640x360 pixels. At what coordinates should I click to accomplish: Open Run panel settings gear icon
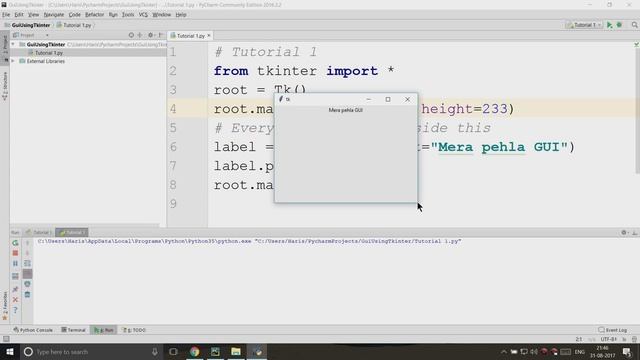pos(624,232)
